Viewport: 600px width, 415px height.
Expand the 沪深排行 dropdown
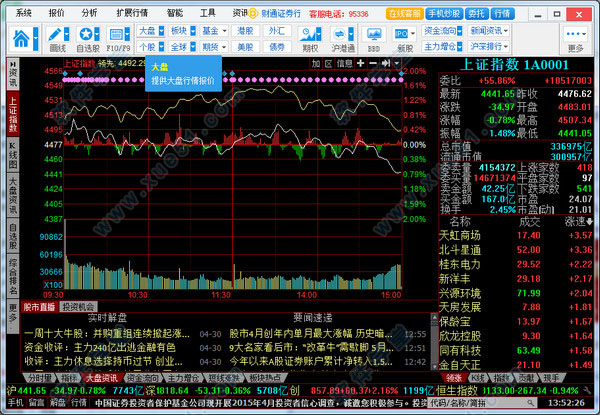(x=506, y=47)
